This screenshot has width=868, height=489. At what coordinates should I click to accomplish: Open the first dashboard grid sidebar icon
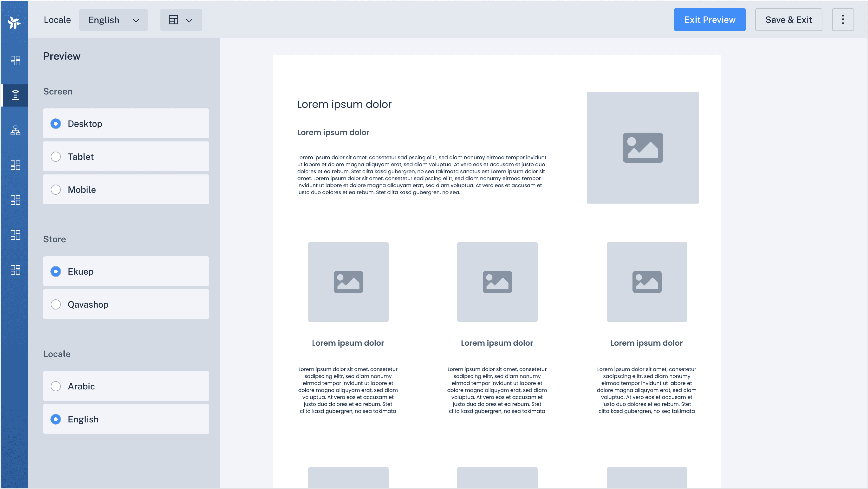(x=15, y=61)
